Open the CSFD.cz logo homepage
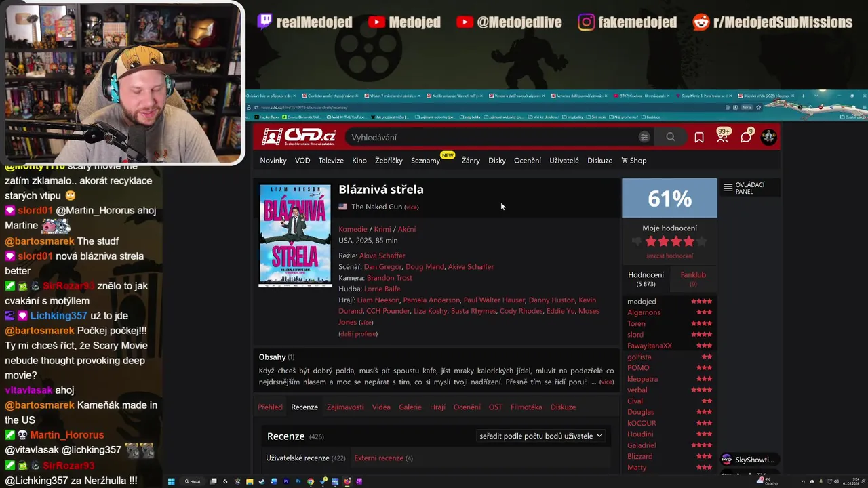Viewport: 868px width, 488px height. [x=298, y=137]
